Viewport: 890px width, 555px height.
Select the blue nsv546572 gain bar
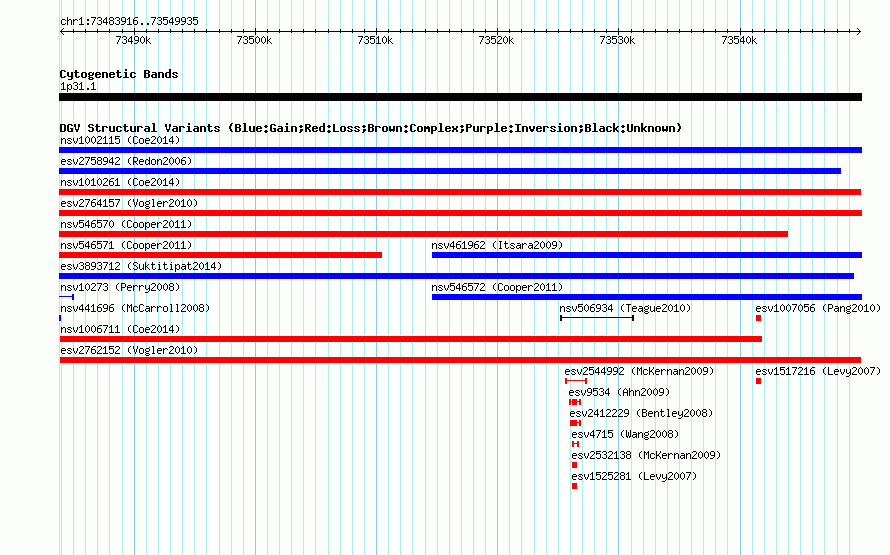[x=647, y=297]
